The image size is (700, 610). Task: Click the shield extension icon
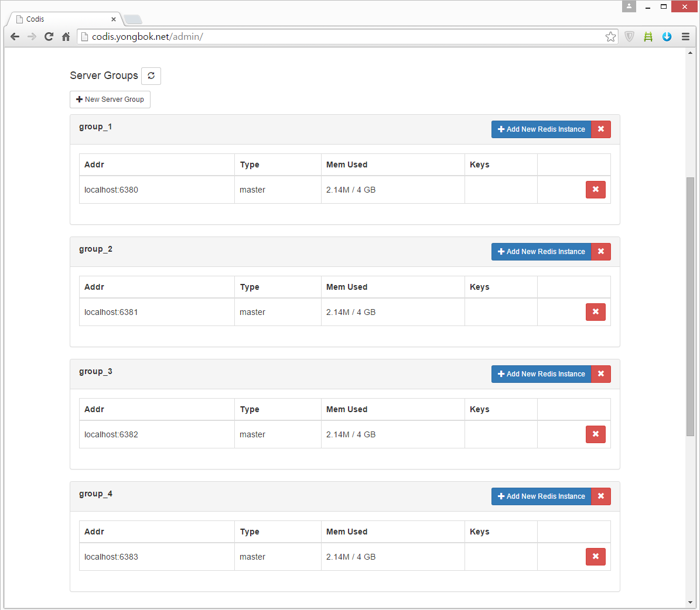[630, 37]
